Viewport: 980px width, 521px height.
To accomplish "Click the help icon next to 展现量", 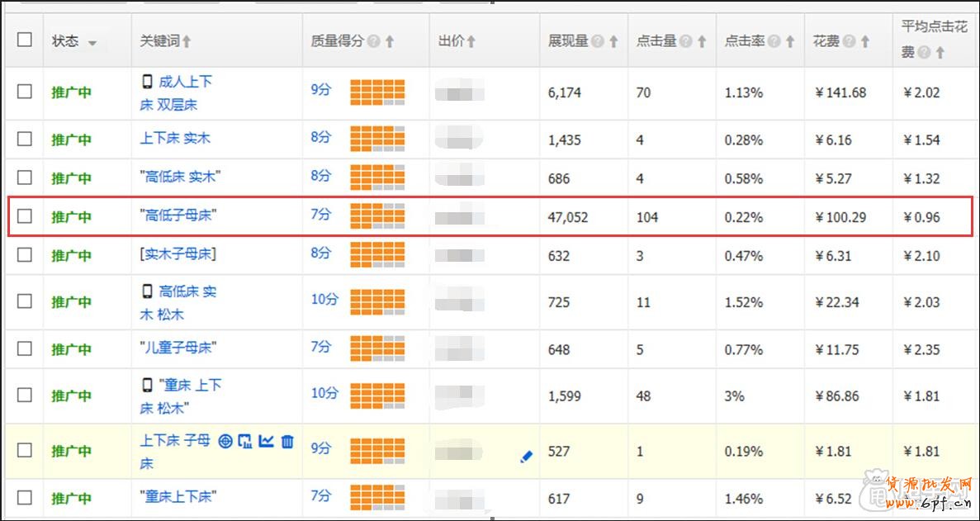I will 598,41.
